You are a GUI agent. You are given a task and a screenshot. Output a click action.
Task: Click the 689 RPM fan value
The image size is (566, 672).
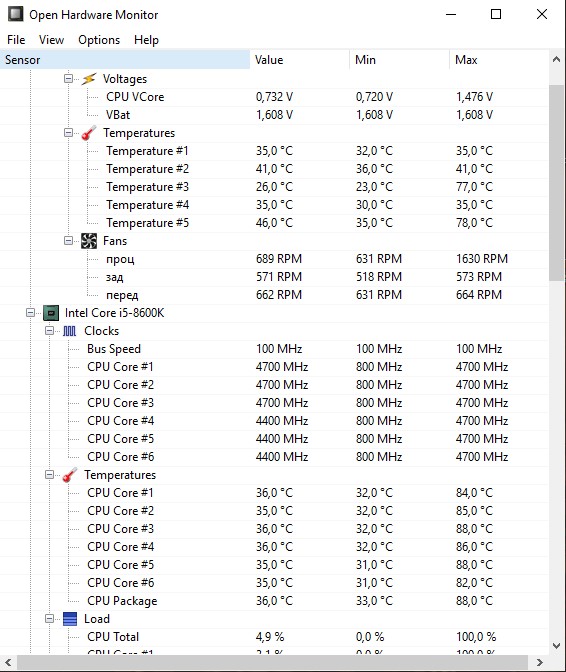point(279,259)
